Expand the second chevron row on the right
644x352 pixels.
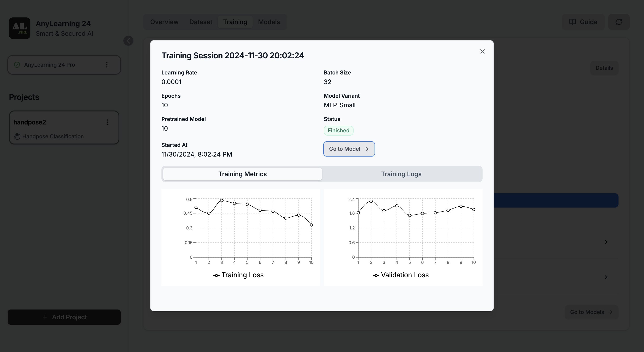click(x=606, y=277)
